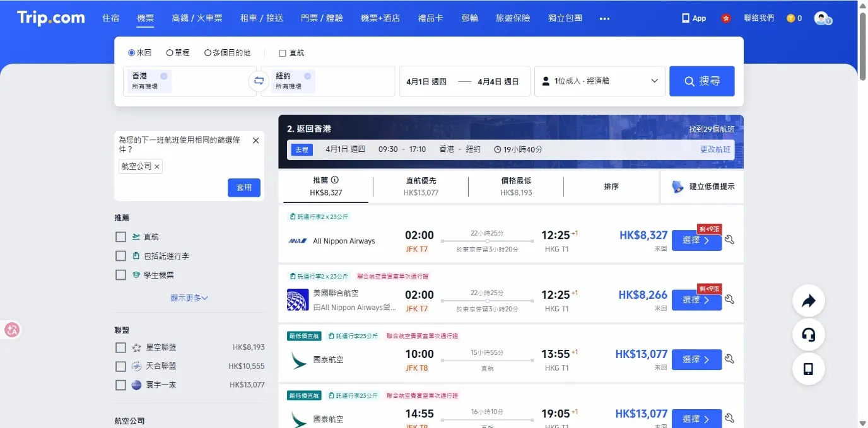
Task: Switch to the 推薦 HK$8,327 tab
Action: click(325, 187)
